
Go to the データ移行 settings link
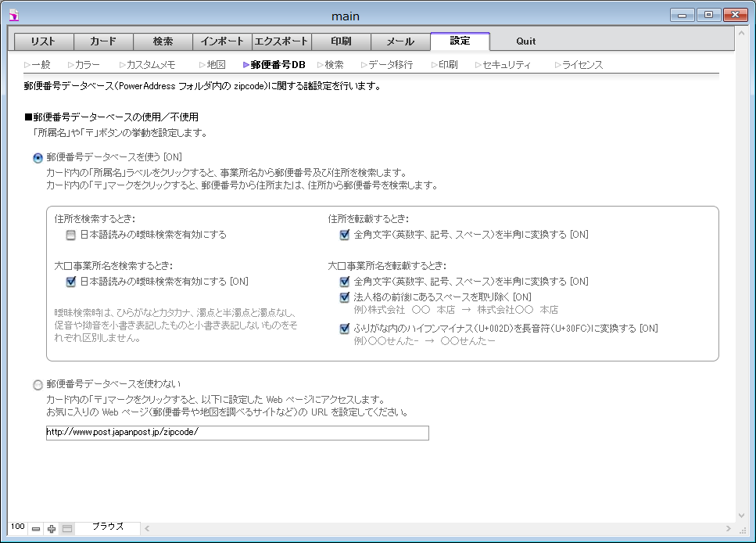(390, 65)
